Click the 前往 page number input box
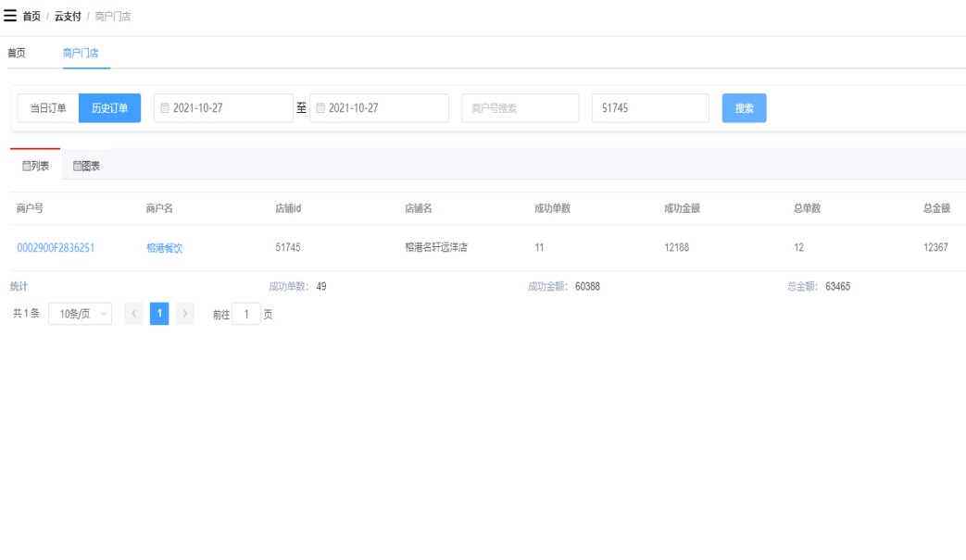This screenshot has width=966, height=560. [x=246, y=314]
